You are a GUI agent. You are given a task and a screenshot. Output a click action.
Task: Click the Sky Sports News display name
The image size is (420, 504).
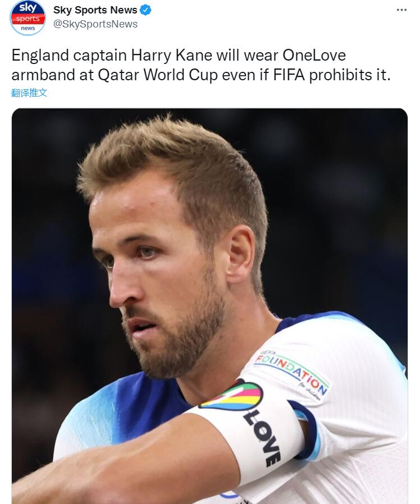pos(95,10)
